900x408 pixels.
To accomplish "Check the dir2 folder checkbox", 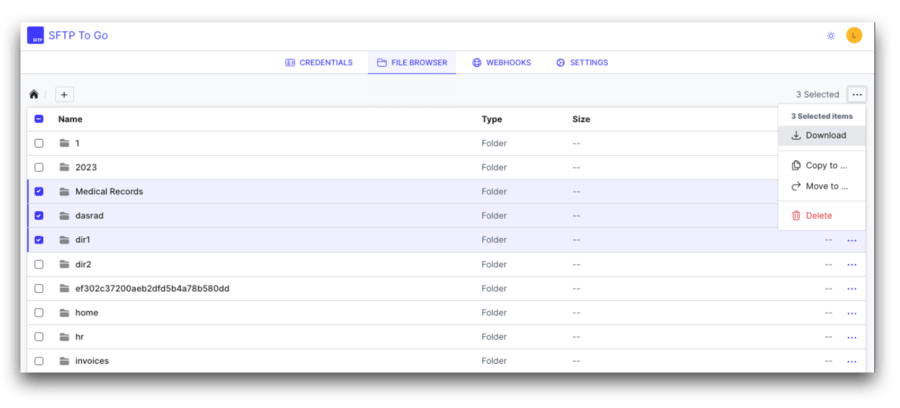I will (39, 265).
